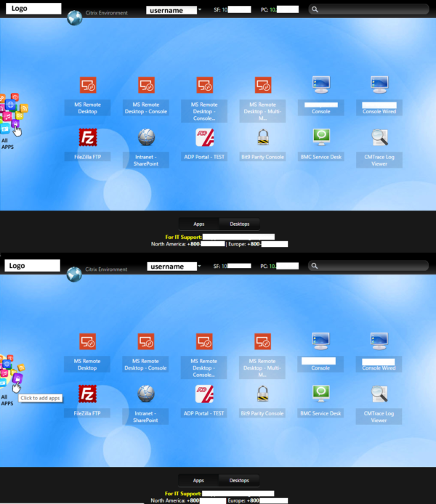Open Intranet - SharePoint globe icon in top screenshot
This screenshot has width=436, height=504.
146,137
